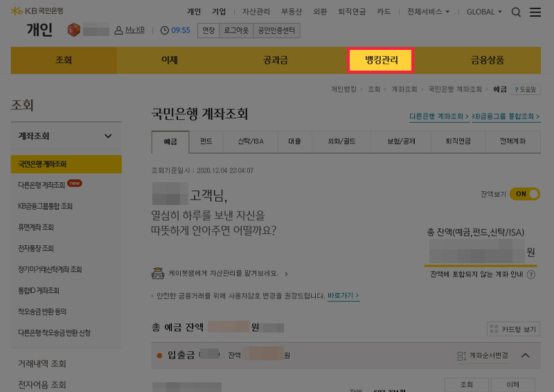Select the 이체 main menu
This screenshot has width=554, height=392.
coord(170,60)
